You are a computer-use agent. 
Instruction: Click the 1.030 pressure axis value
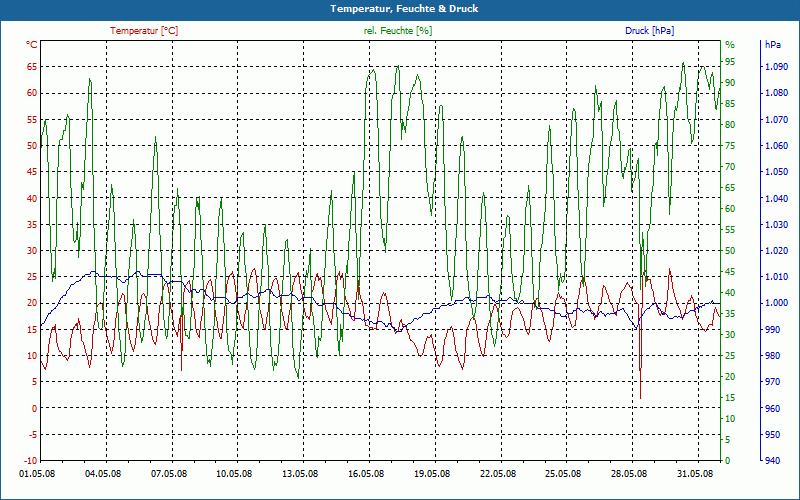pos(777,224)
